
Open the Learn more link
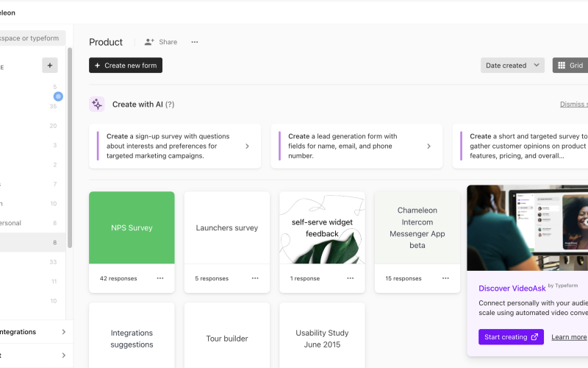click(x=568, y=337)
